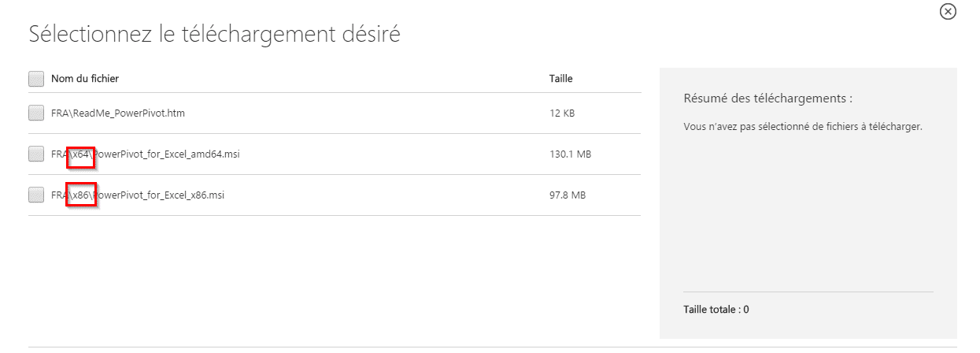Click the Taille column header
Screen dimensions: 980x353
tap(560, 79)
